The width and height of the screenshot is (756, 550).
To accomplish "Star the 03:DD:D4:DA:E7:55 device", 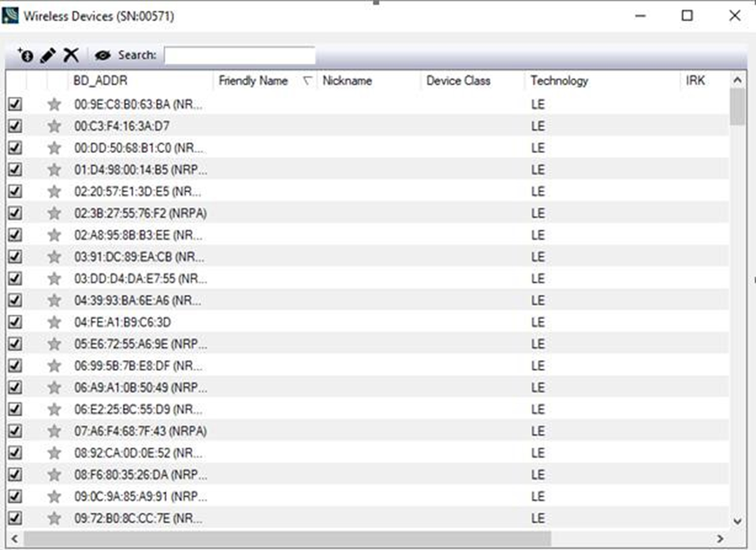I will [x=54, y=279].
